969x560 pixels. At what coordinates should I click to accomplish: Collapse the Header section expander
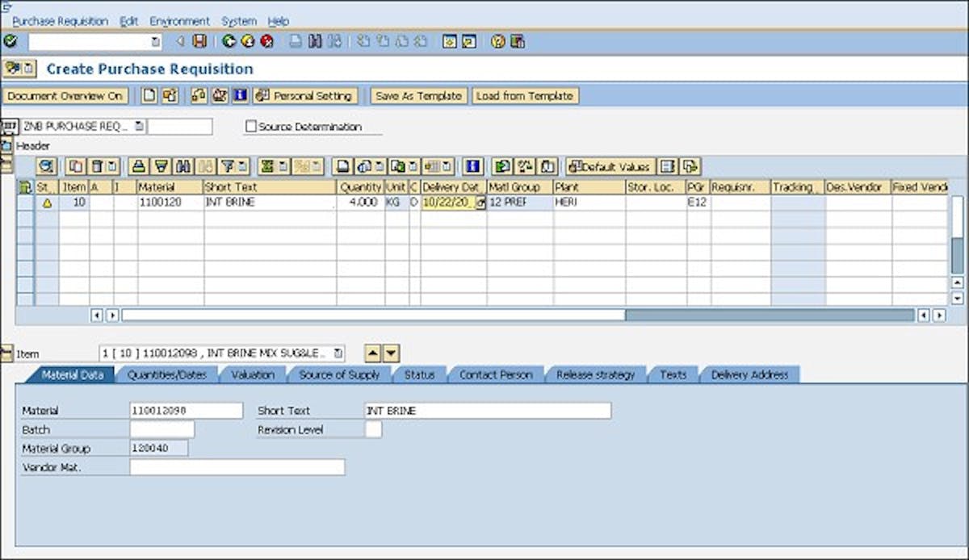click(x=6, y=146)
